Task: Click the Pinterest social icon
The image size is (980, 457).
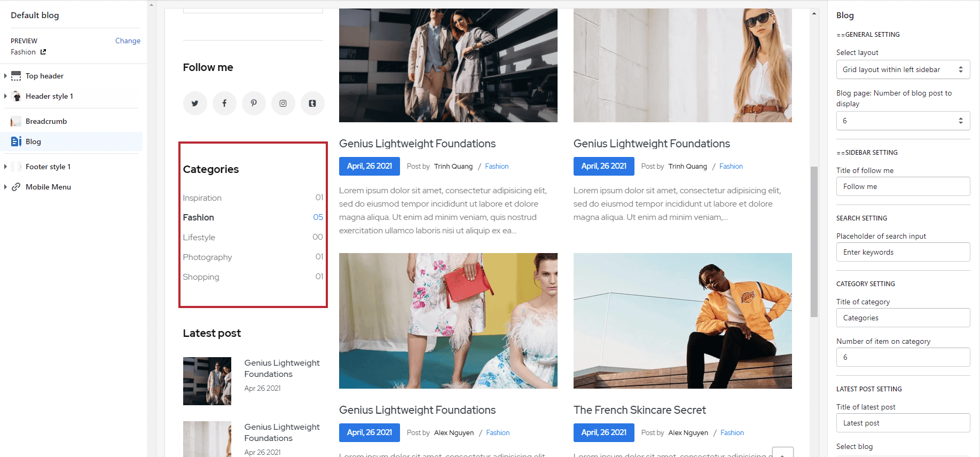Action: pos(254,104)
